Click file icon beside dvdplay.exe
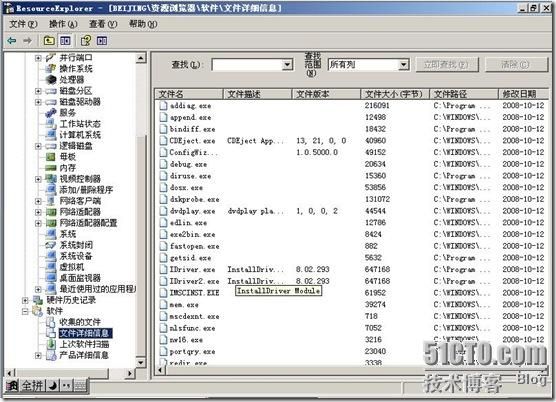 tap(163, 211)
